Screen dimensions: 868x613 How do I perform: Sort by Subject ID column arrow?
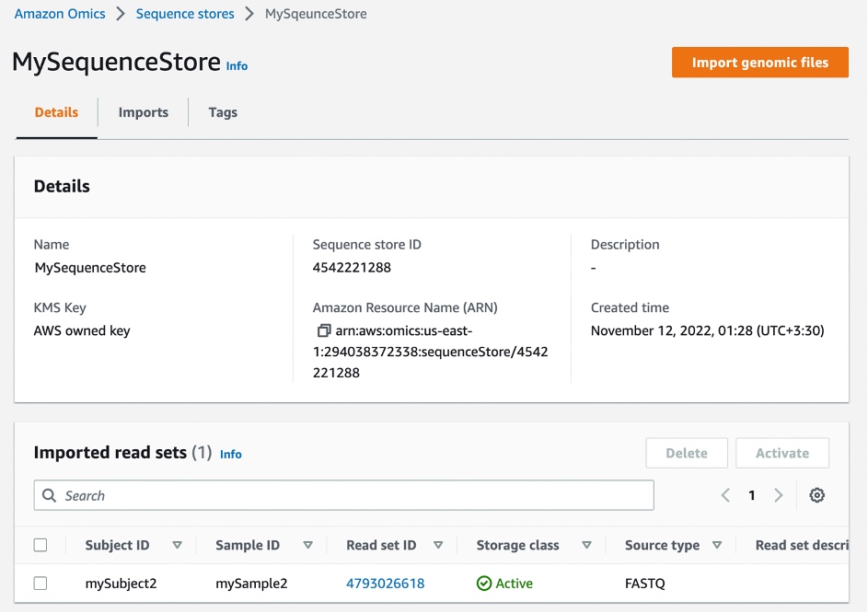(x=178, y=545)
